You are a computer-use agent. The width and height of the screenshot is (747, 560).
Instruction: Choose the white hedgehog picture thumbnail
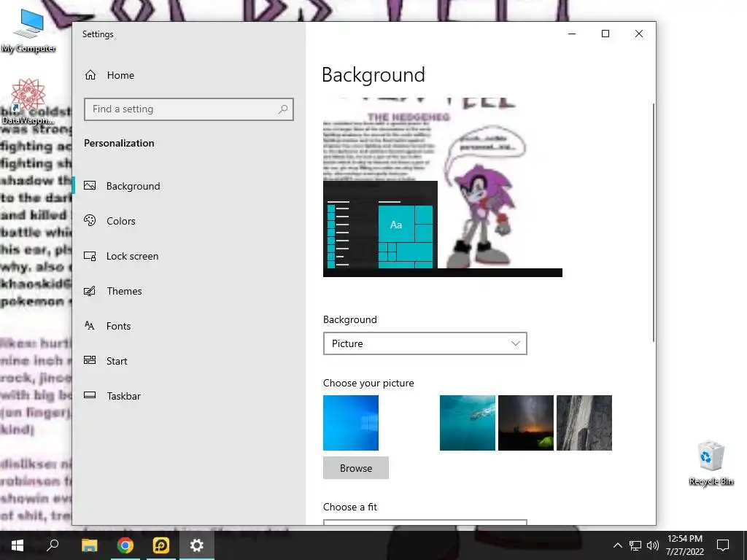pos(409,423)
